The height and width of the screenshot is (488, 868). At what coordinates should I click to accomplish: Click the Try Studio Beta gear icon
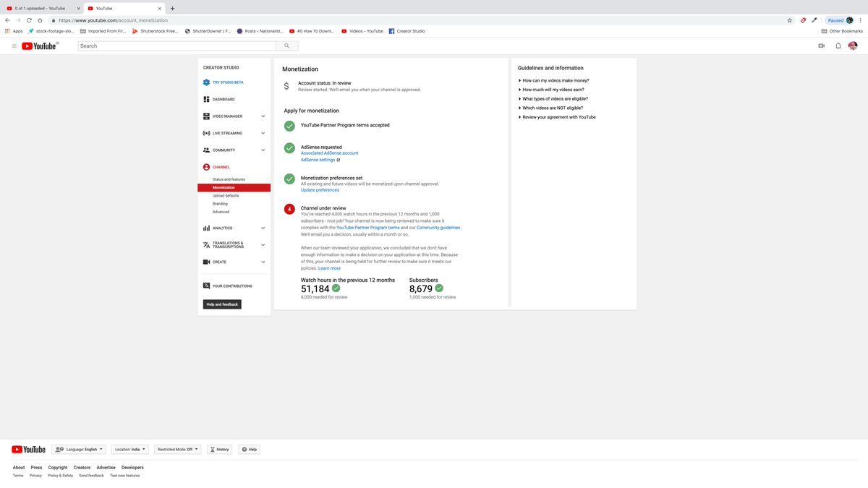206,82
